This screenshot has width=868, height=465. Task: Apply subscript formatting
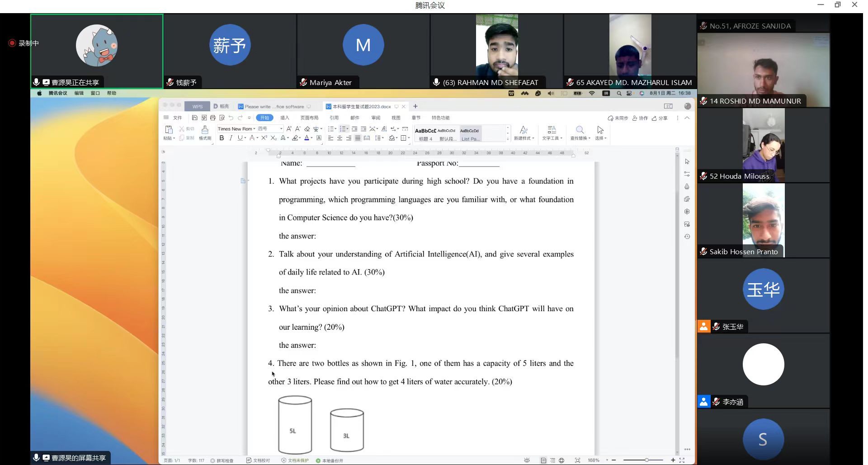[274, 138]
